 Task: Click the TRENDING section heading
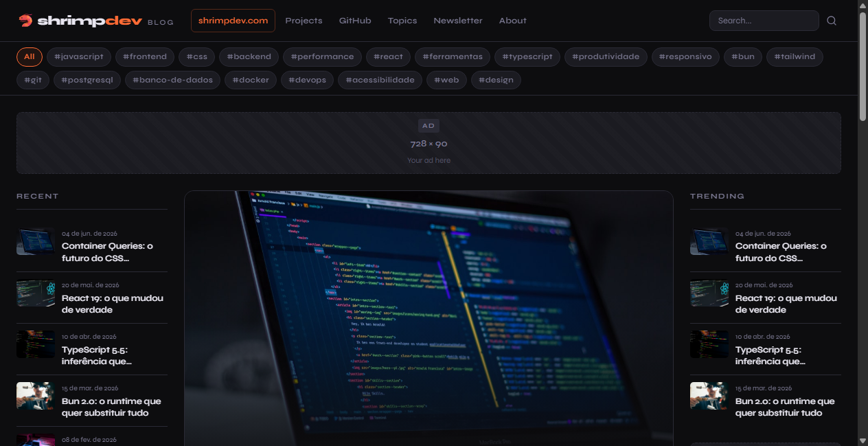tap(717, 197)
